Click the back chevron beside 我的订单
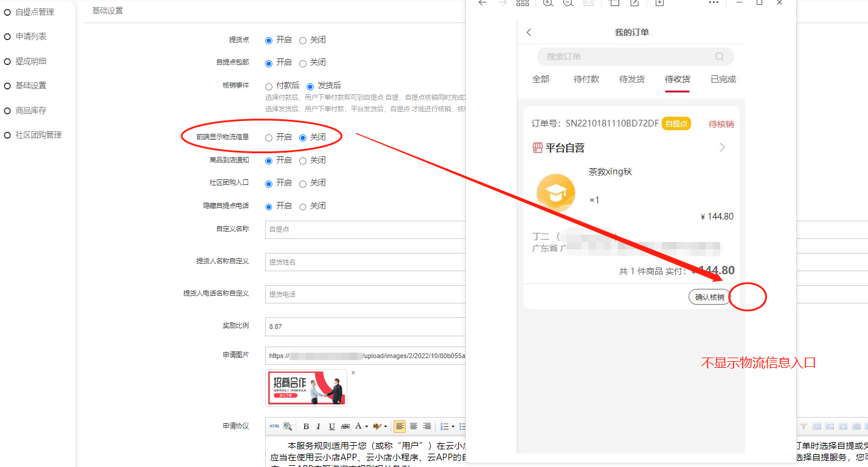The height and width of the screenshot is (467, 868). pos(529,32)
